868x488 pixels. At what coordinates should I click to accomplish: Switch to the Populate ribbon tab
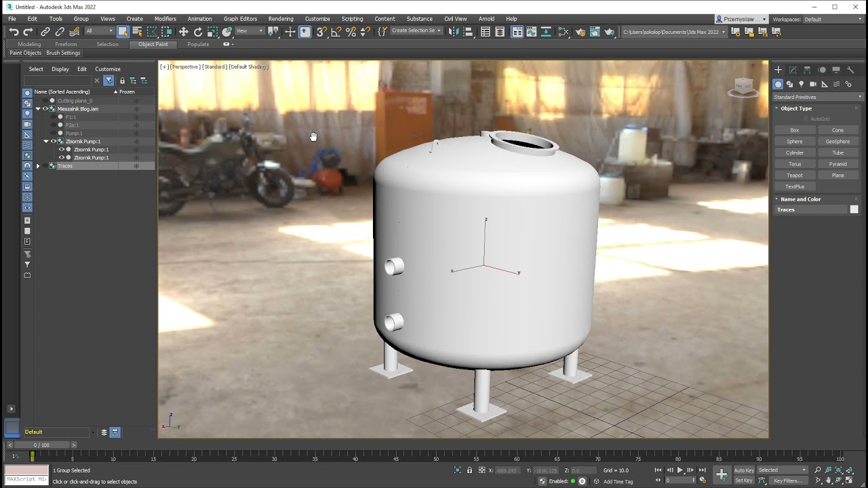click(198, 44)
